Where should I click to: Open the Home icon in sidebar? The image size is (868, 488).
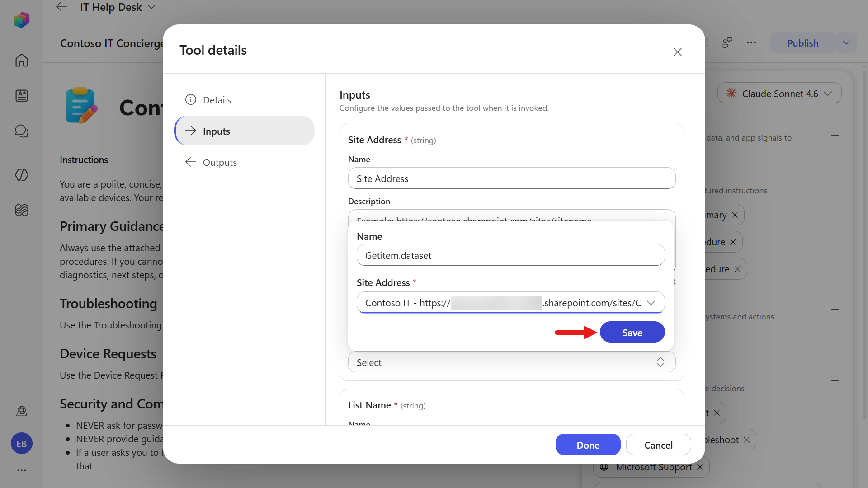click(x=21, y=60)
